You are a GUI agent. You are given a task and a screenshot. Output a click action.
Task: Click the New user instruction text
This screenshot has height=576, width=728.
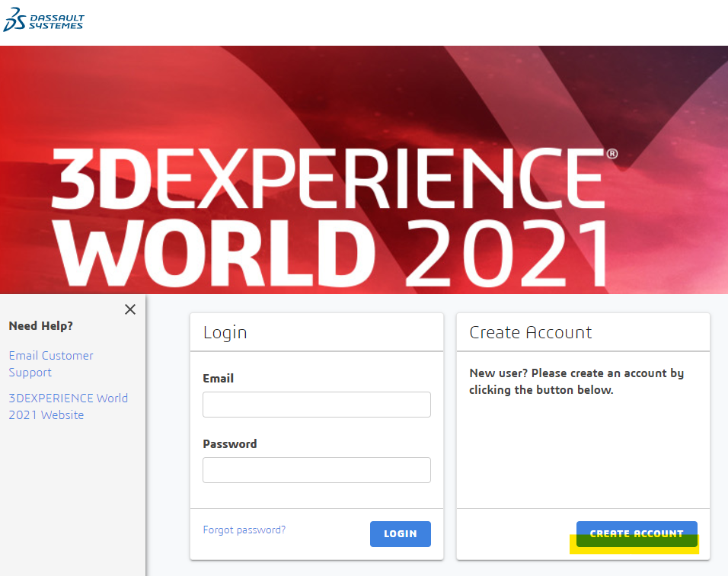[x=576, y=382]
